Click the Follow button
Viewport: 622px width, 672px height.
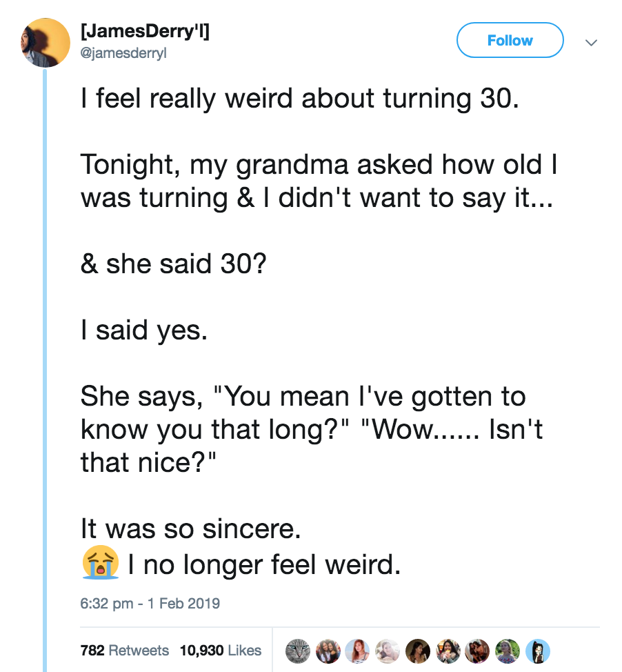pyautogui.click(x=510, y=41)
